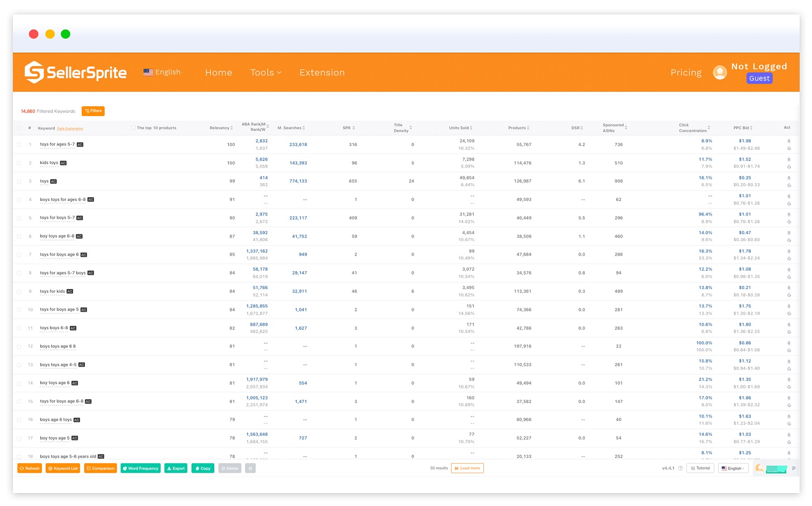
Task: Click Amazon icon in 'boy toys age 6-8' row
Action: tap(788, 233)
